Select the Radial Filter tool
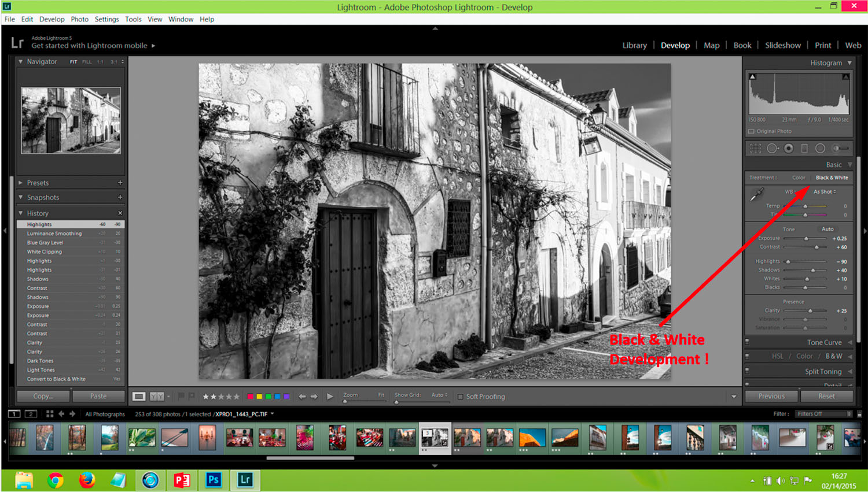Image resolution: width=868 pixels, height=492 pixels. click(x=820, y=149)
